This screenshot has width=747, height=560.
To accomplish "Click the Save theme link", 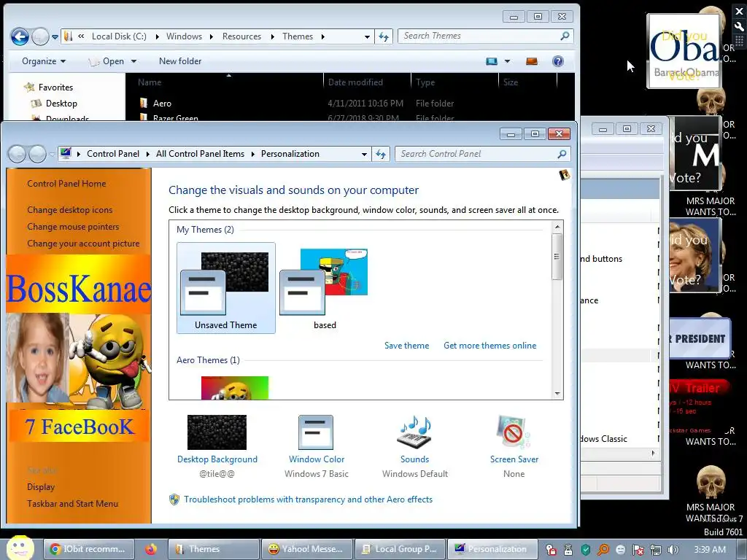I will [406, 346].
